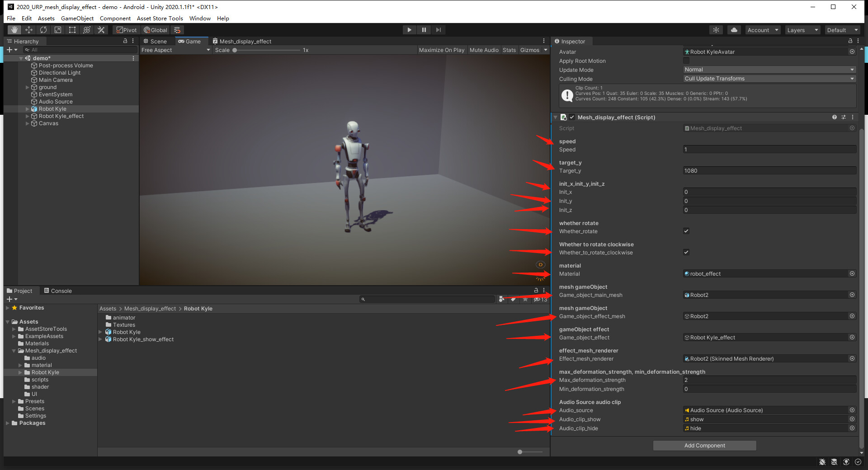Select the Move tool
The width and height of the screenshot is (868, 470).
pyautogui.click(x=28, y=29)
